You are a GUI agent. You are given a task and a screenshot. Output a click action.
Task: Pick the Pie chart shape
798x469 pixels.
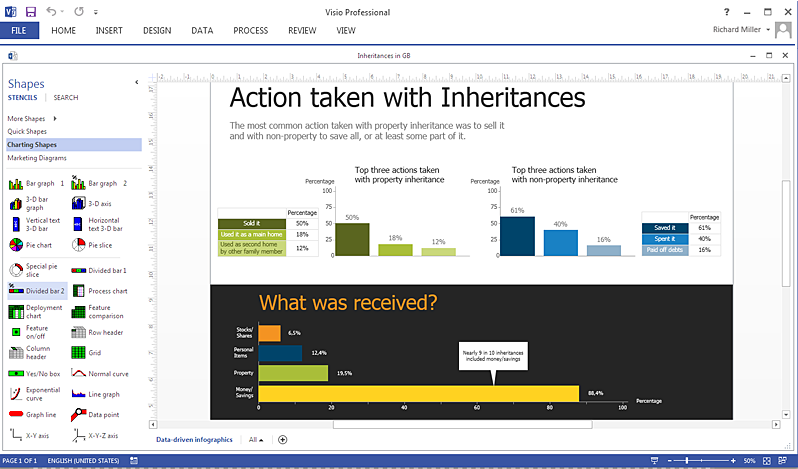(31, 245)
